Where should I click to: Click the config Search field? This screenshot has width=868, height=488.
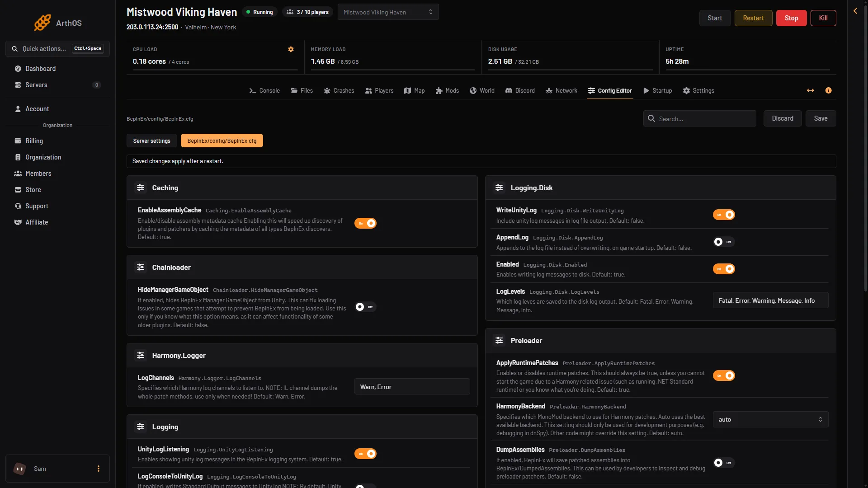[x=699, y=118]
